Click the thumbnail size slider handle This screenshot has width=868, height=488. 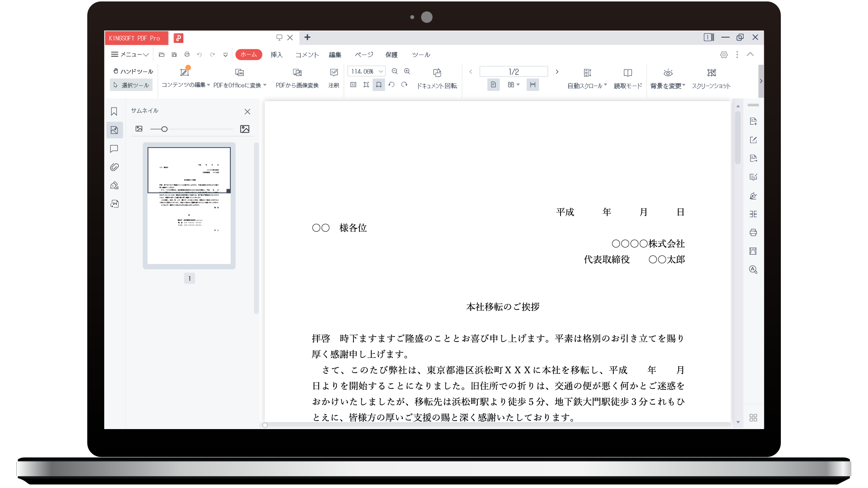165,129
